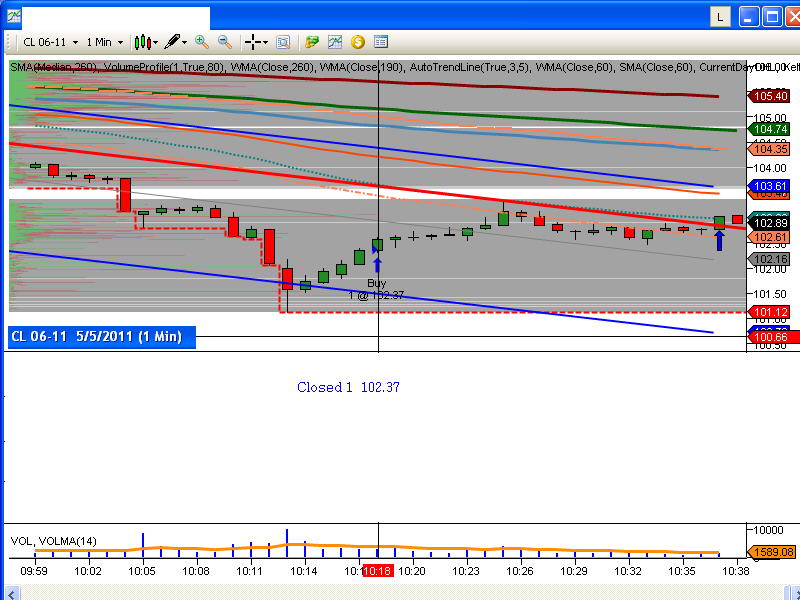Click the 10000 volume axis label

[x=768, y=530]
